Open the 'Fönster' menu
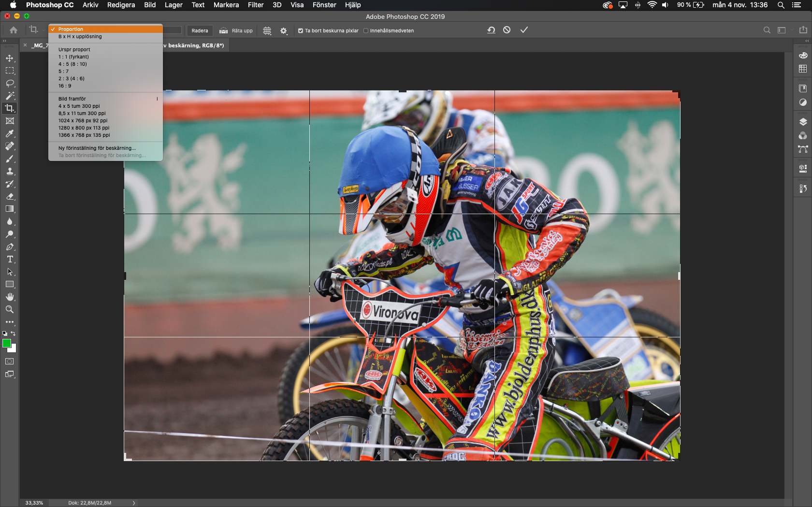This screenshot has width=812, height=507. click(324, 5)
